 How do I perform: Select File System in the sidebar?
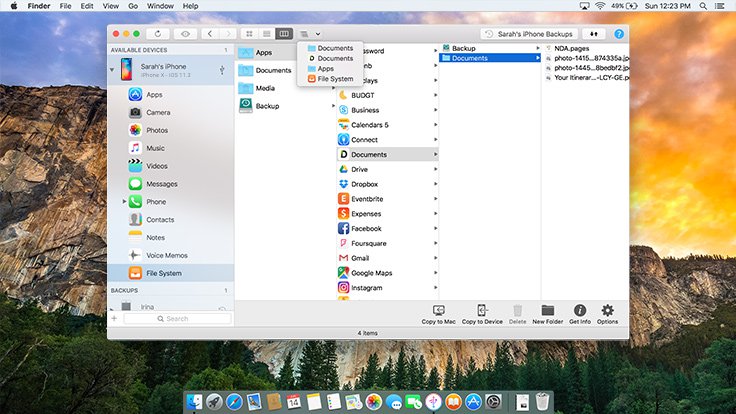tap(171, 273)
